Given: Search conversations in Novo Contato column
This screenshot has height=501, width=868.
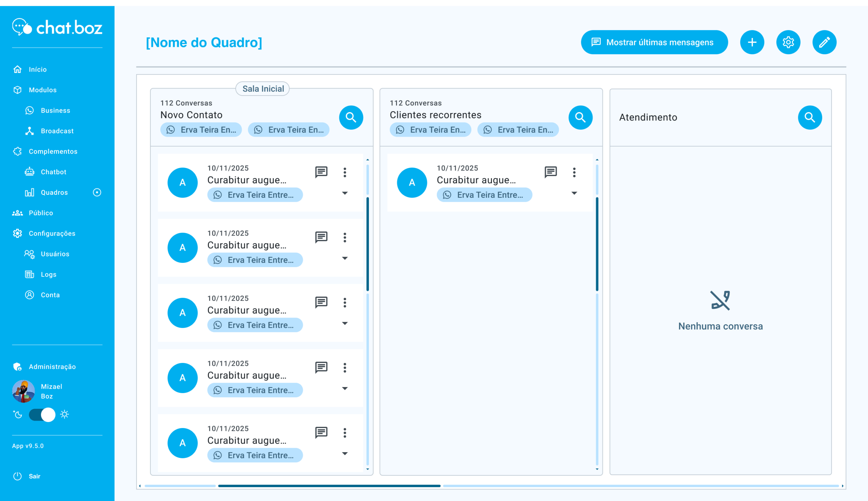Looking at the screenshot, I should pos(351,117).
